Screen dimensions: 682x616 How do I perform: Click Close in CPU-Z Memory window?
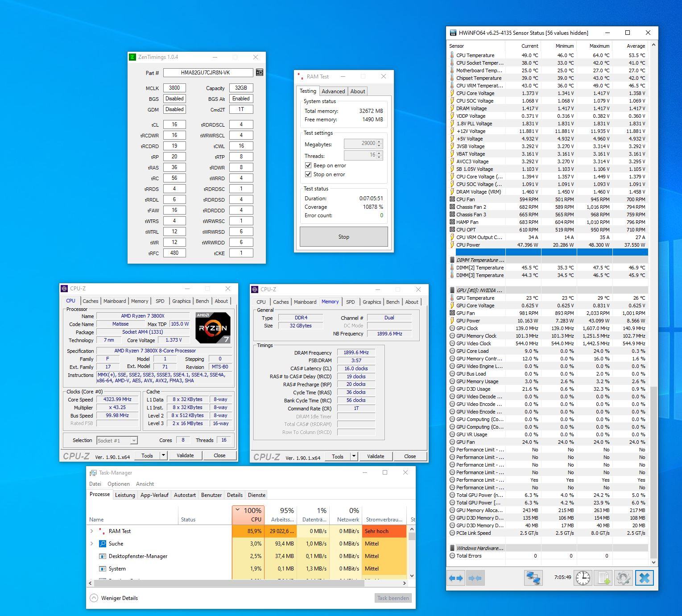(410, 456)
